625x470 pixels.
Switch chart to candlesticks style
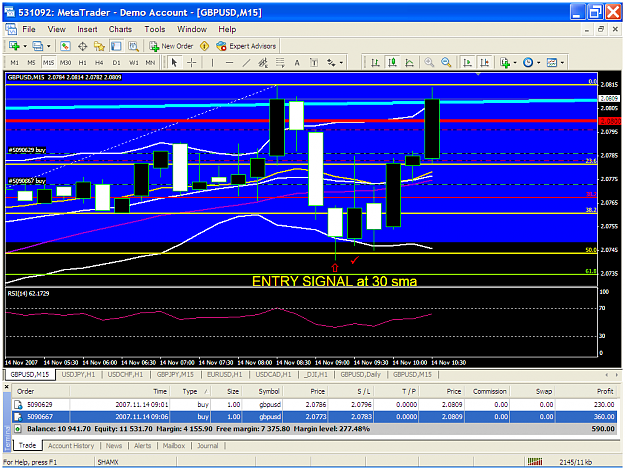(x=393, y=63)
